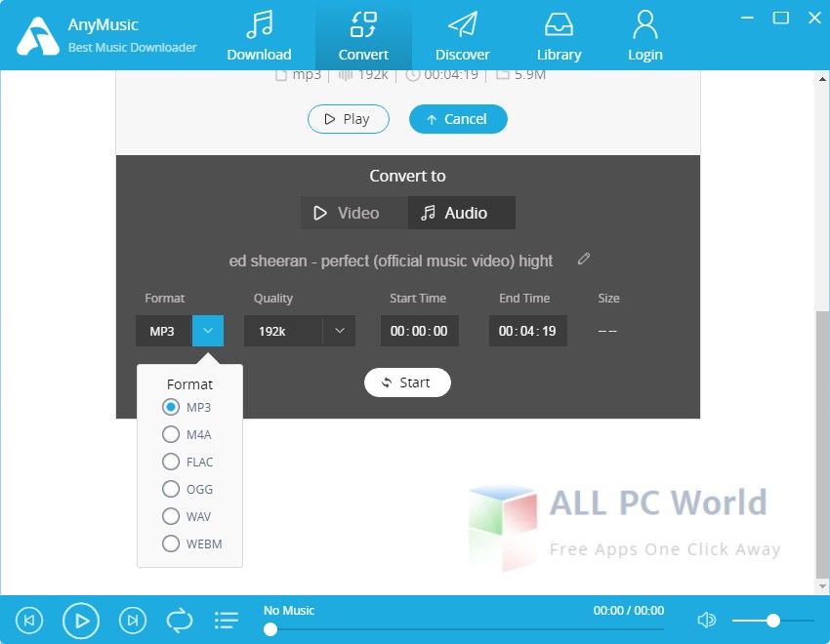Click the playback progress slider handle

(270, 629)
